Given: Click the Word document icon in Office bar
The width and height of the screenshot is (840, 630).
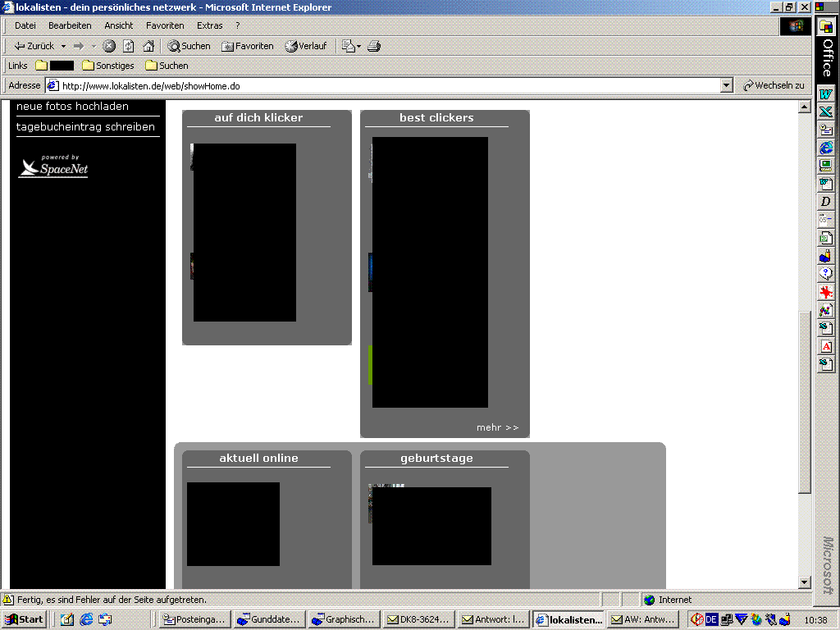Looking at the screenshot, I should (x=825, y=184).
